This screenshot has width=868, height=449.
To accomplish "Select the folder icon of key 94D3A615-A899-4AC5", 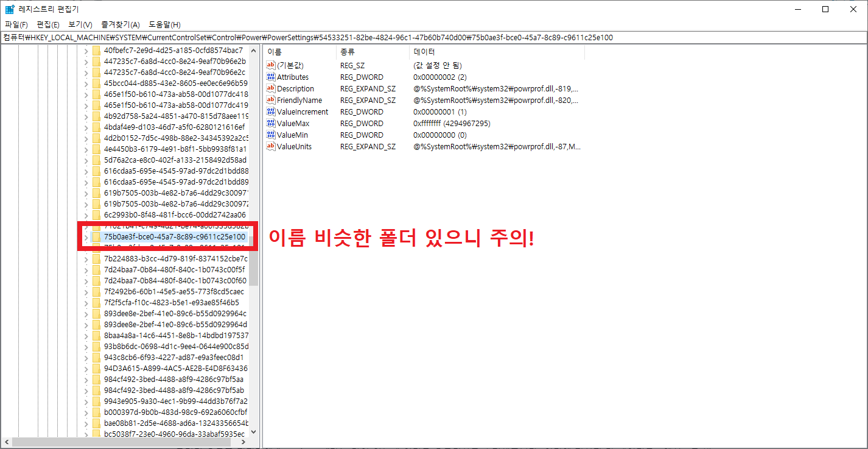I will (96, 368).
